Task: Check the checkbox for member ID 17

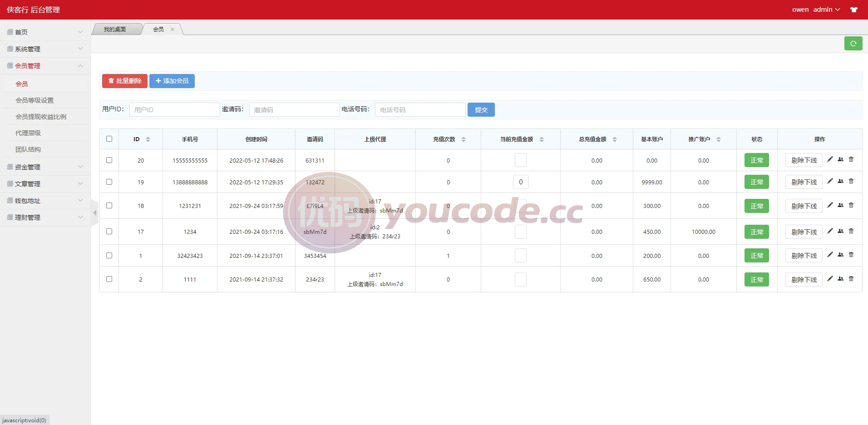Action: pyautogui.click(x=109, y=232)
